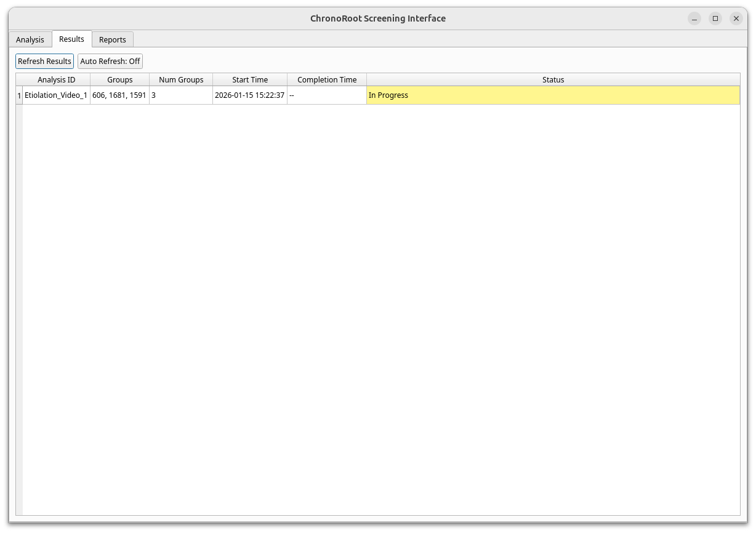Maximize the ChronoRoot Screening Interface window
Screen dimensions: 756x533
(x=715, y=18)
